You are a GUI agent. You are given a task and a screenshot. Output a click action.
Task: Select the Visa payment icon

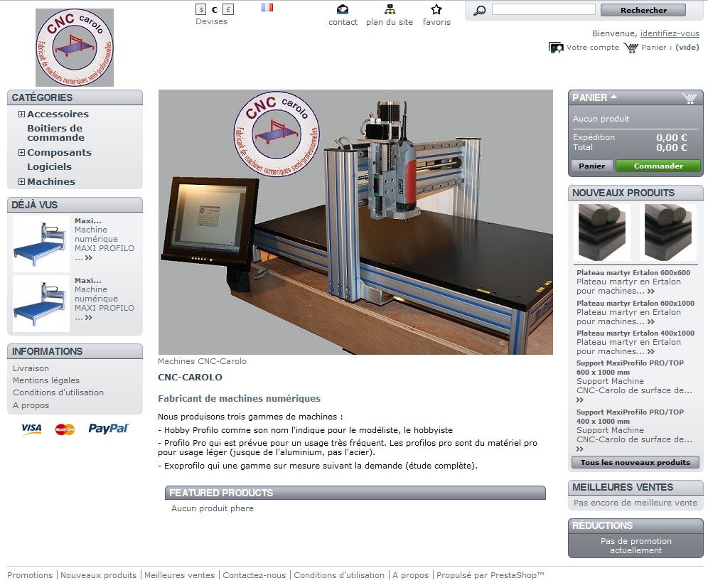[31, 429]
